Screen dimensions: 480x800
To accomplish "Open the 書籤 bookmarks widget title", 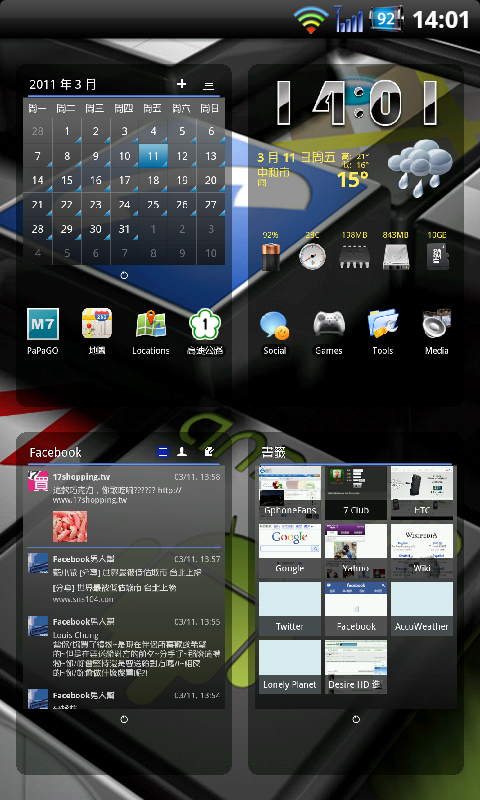I will click(x=273, y=452).
